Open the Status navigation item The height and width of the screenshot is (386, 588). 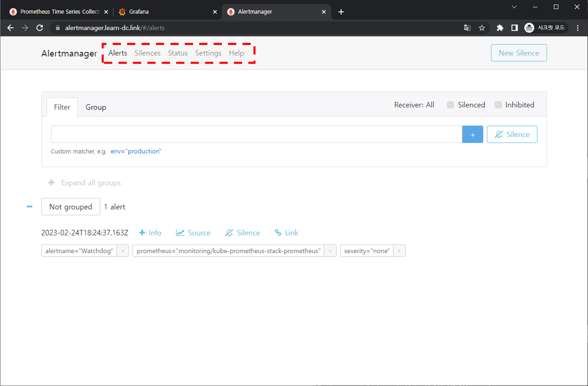178,53
